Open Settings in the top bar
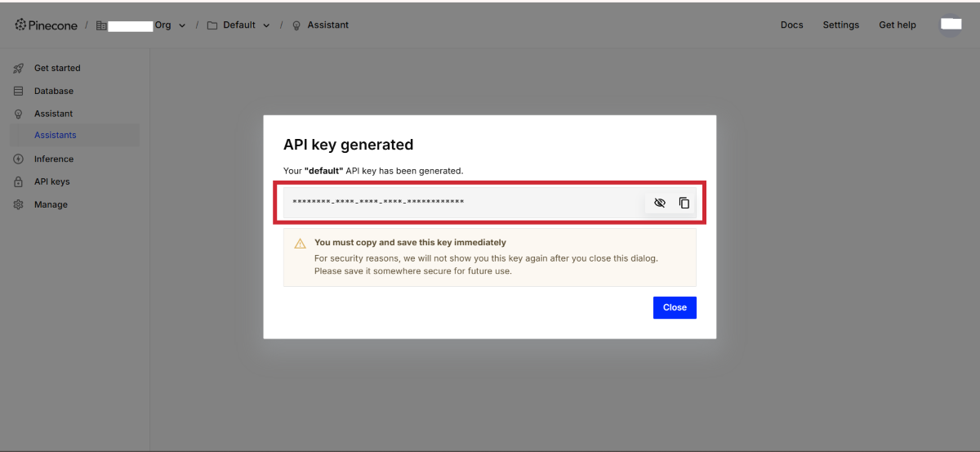The width and height of the screenshot is (980, 452). pos(840,25)
